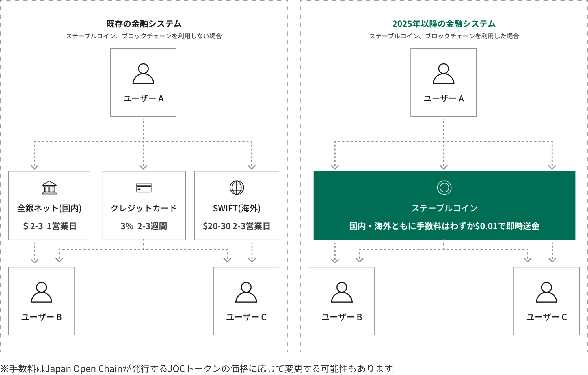Screen dimensions: 588x375
Task: Click the credit card icon
Action: [144, 188]
